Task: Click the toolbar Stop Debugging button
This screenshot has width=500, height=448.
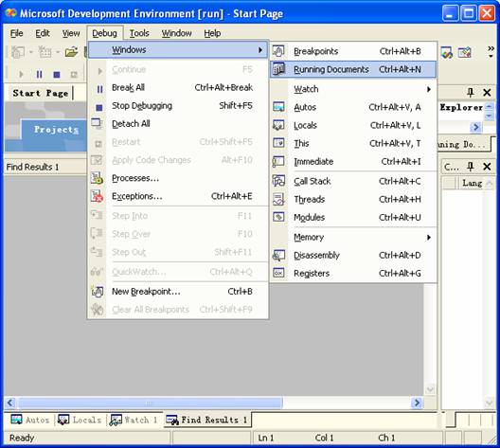Action: tap(57, 74)
